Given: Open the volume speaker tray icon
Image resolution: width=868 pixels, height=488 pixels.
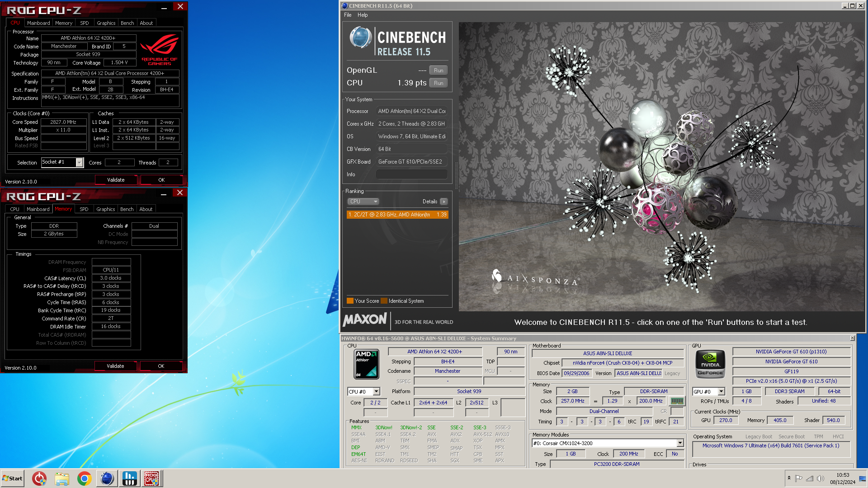Looking at the screenshot, I should [821, 479].
